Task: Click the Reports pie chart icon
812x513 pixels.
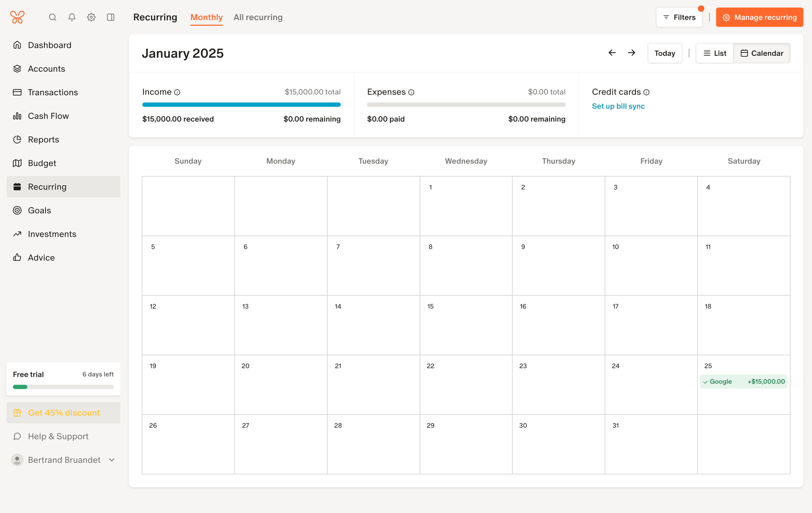Action: (x=17, y=139)
